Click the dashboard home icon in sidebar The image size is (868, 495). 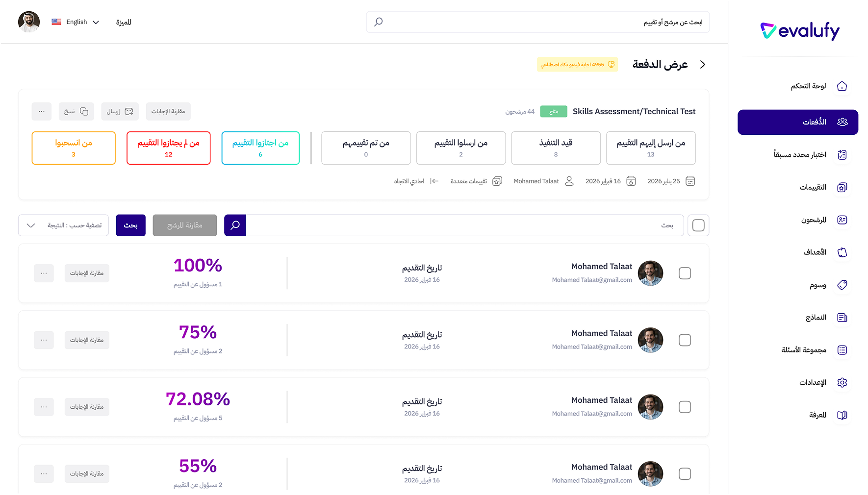(842, 86)
